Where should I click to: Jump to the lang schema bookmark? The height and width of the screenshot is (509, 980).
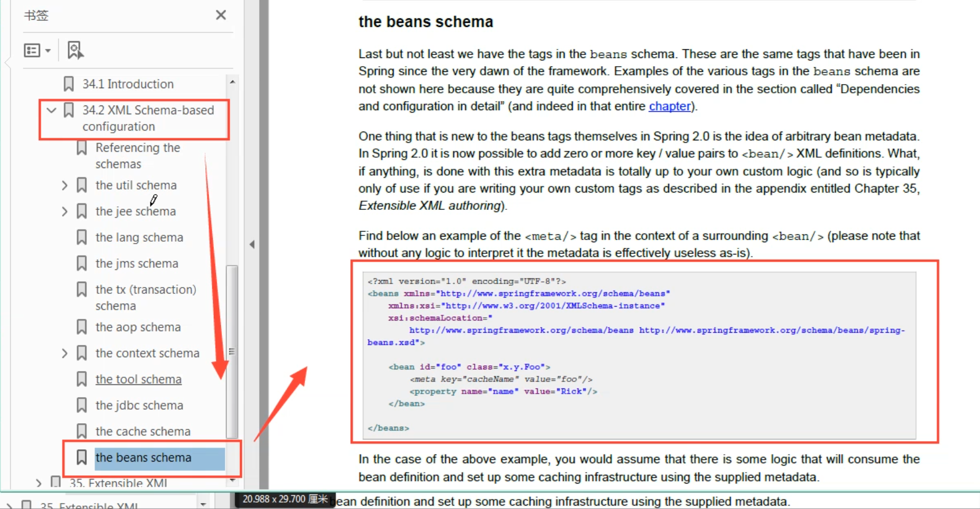(139, 237)
